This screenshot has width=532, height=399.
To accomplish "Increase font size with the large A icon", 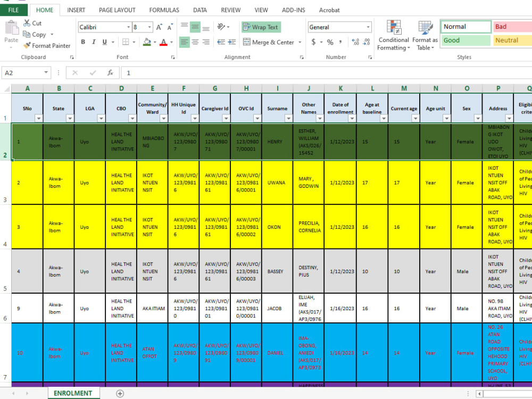I will click(159, 27).
